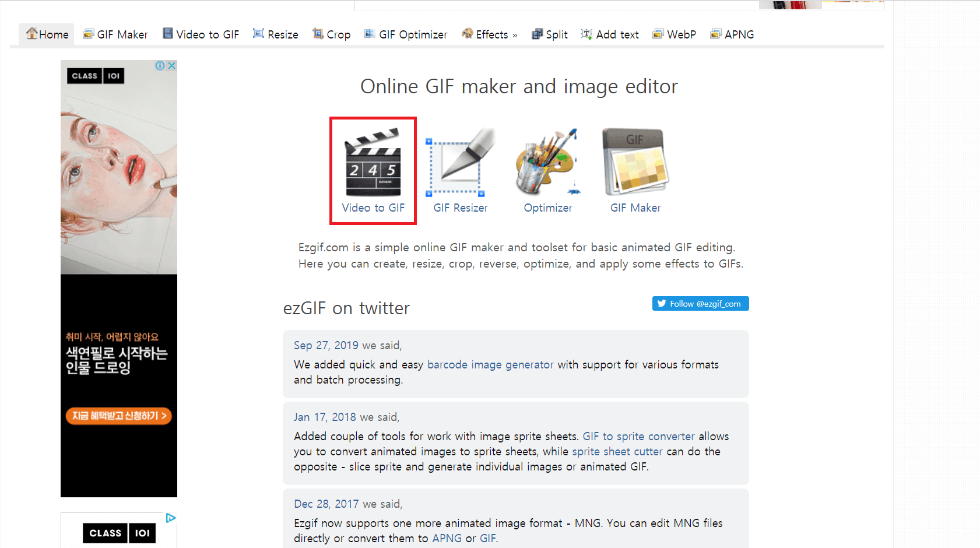This screenshot has height=548, width=980.
Task: Open the Resize menu item
Action: pos(276,34)
